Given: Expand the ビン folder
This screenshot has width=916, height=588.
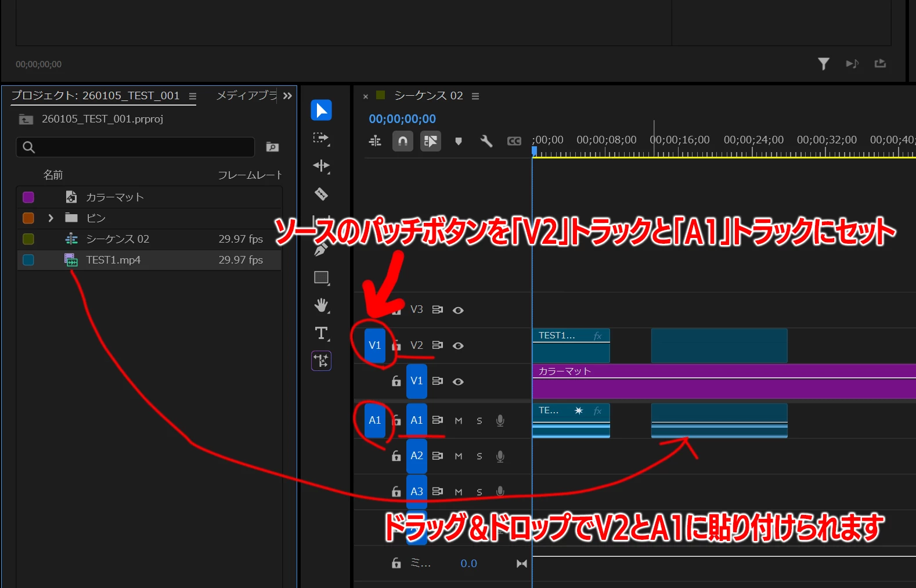Looking at the screenshot, I should point(51,218).
